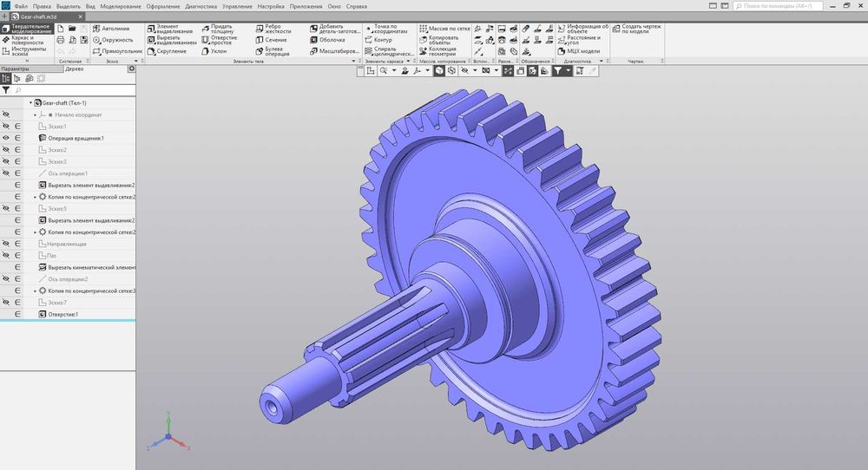Select Отверстие простое hole tool
Image resolution: width=868 pixels, height=470 pixels.
click(220, 40)
